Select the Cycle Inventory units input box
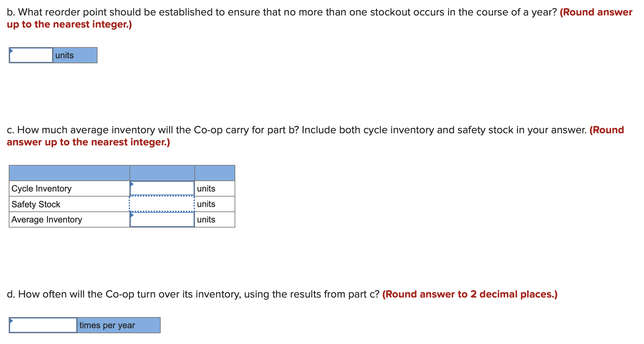 point(162,188)
